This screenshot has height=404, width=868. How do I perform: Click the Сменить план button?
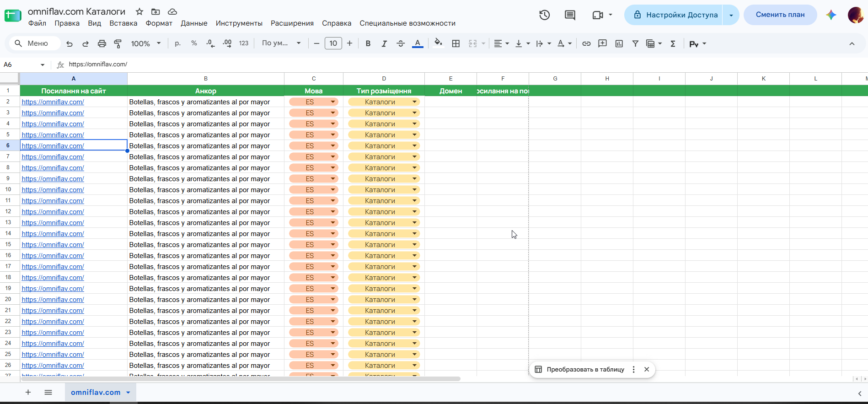coord(780,15)
